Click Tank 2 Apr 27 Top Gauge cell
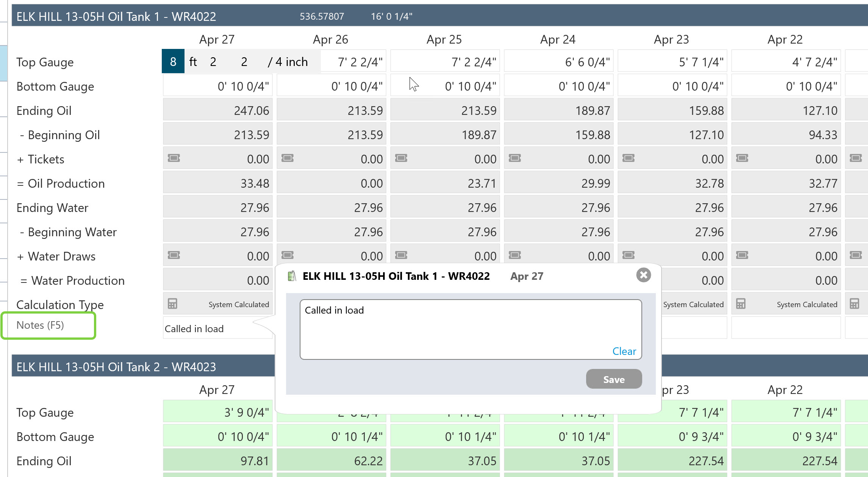This screenshot has height=477, width=868. click(x=218, y=412)
